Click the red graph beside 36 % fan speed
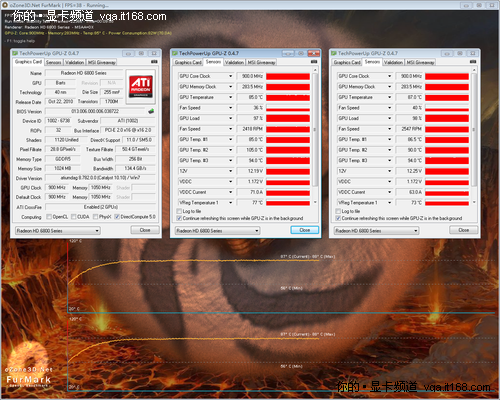 288,108
